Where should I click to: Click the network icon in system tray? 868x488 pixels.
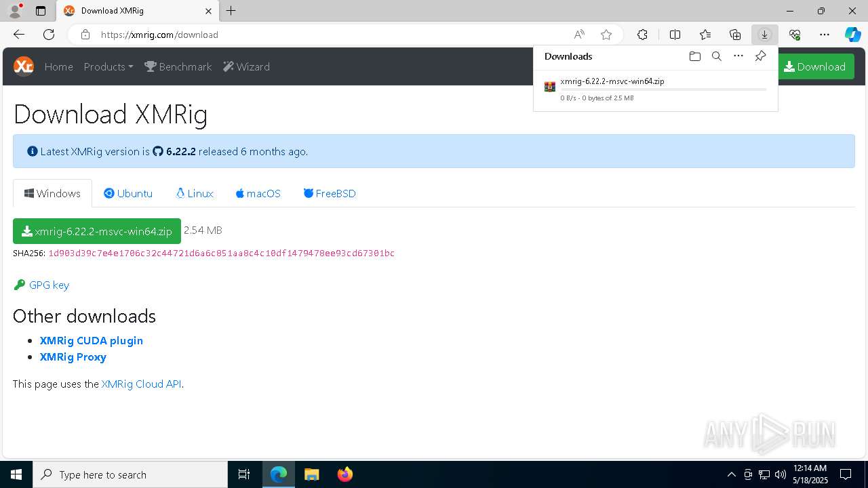pos(764,474)
